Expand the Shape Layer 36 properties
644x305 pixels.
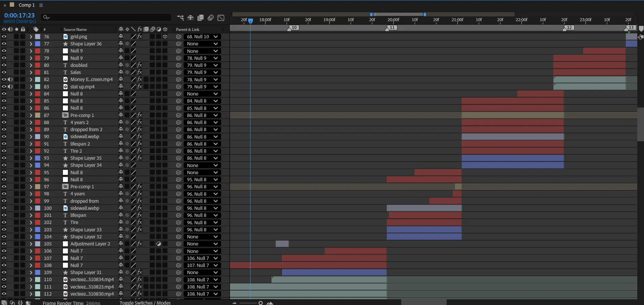31,44
